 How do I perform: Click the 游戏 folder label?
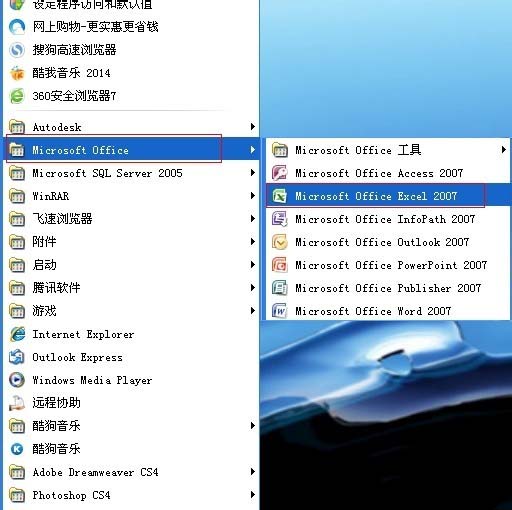pyautogui.click(x=44, y=311)
